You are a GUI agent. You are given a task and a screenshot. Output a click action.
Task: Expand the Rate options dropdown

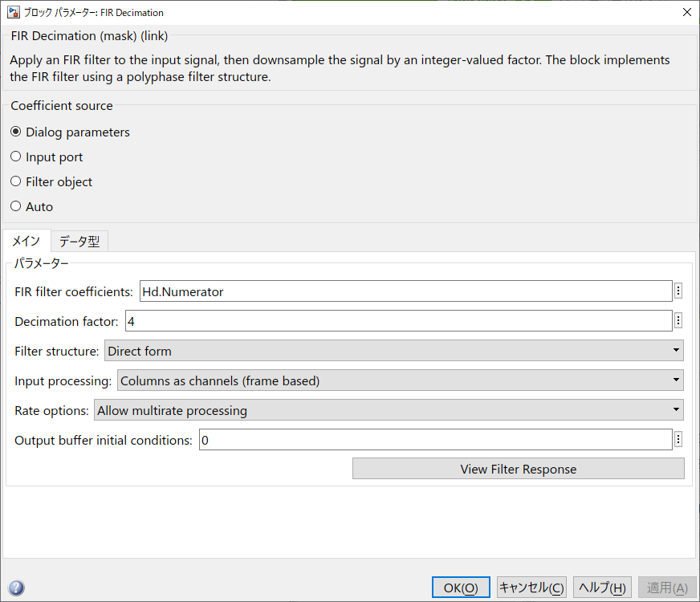click(x=389, y=410)
